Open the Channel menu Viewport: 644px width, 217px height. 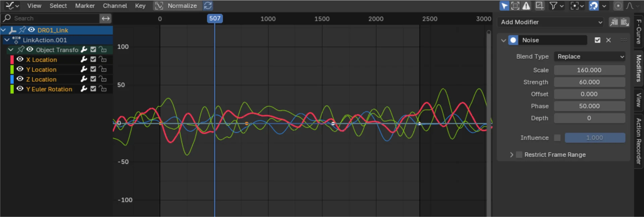coord(115,6)
